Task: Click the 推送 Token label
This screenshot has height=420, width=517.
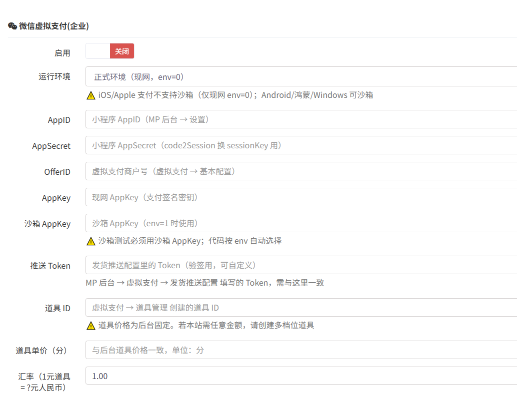Action: point(50,266)
